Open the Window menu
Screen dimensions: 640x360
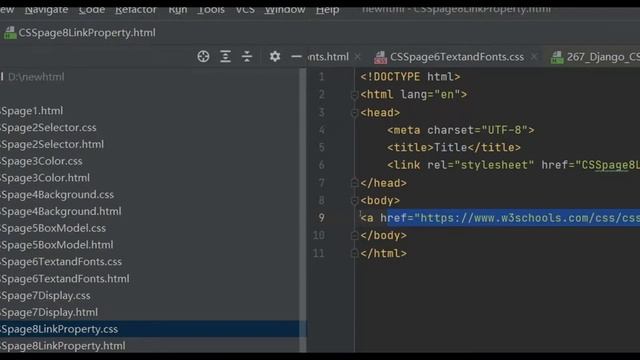coord(284,9)
